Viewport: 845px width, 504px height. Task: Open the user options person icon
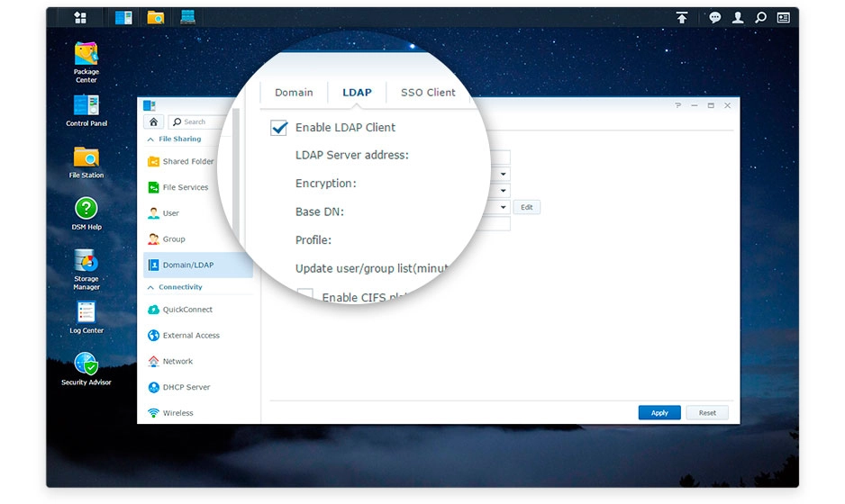click(x=738, y=18)
